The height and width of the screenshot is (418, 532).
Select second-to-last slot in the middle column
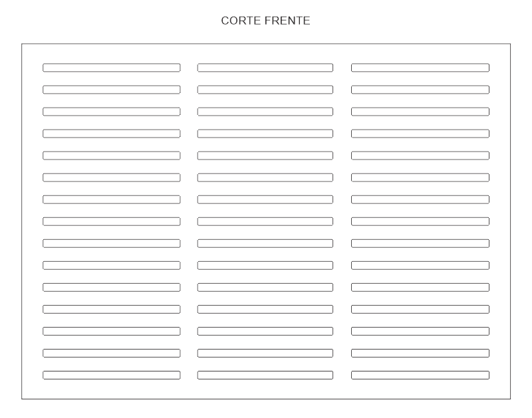[265, 353]
